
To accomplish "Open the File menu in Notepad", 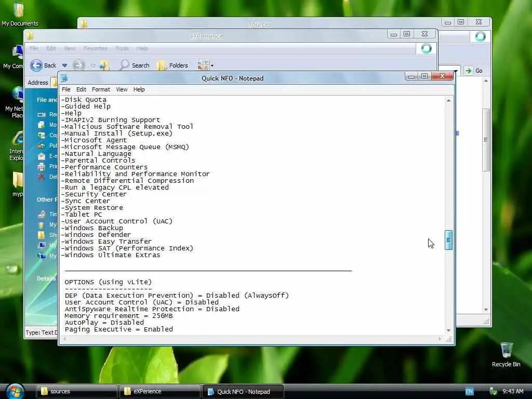I will pyautogui.click(x=66, y=89).
